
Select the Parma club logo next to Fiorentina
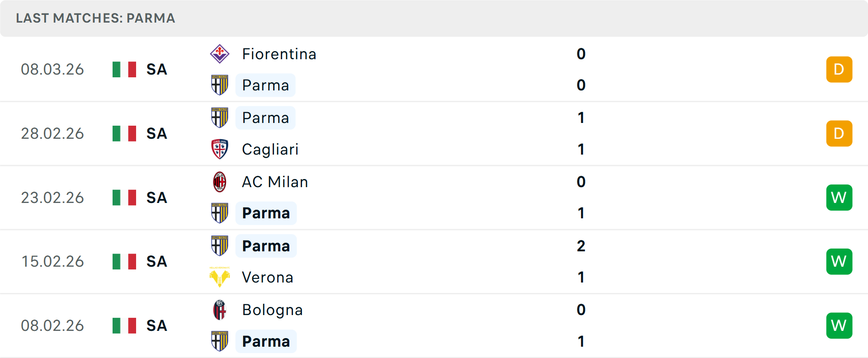coord(220,85)
